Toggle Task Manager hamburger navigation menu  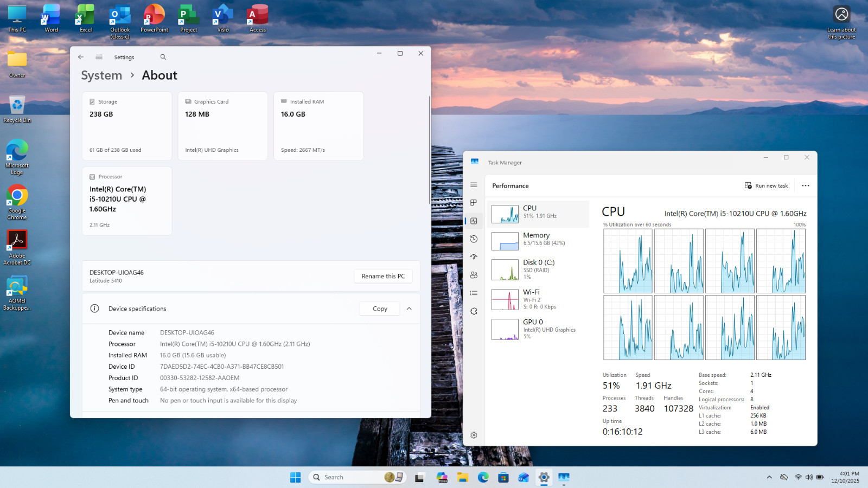point(474,185)
